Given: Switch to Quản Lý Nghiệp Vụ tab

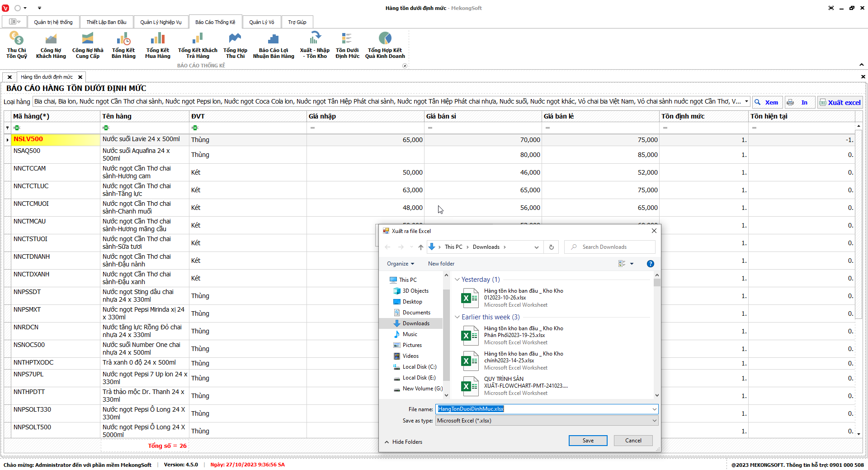Looking at the screenshot, I should (160, 22).
